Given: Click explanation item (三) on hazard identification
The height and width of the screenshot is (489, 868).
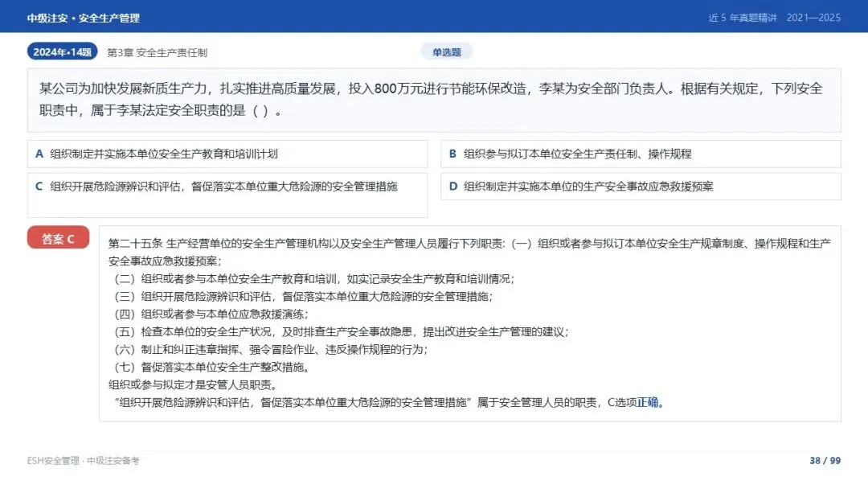Looking at the screenshot, I should pos(303,296).
